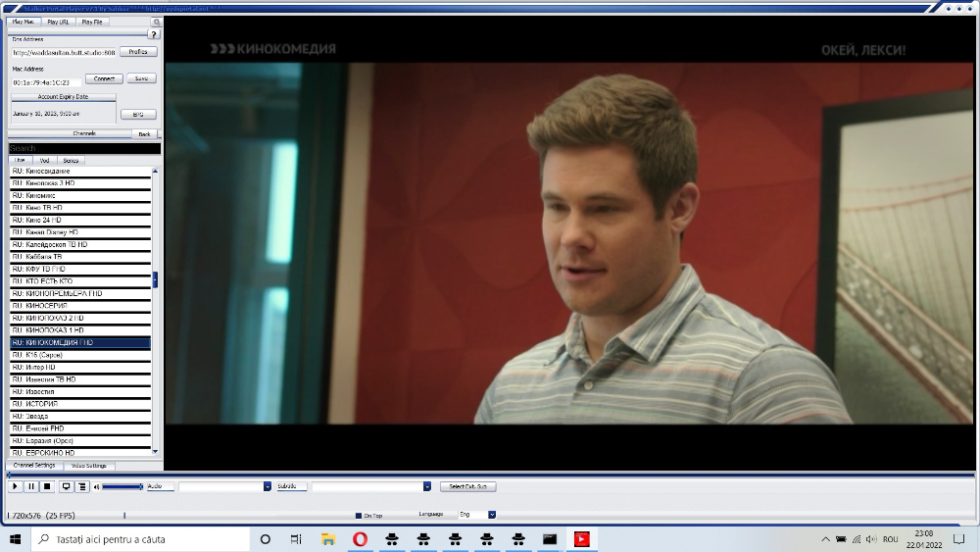Select channel RU: ЕВРОКИНО HD
This screenshot has width=980, height=552.
(x=80, y=453)
